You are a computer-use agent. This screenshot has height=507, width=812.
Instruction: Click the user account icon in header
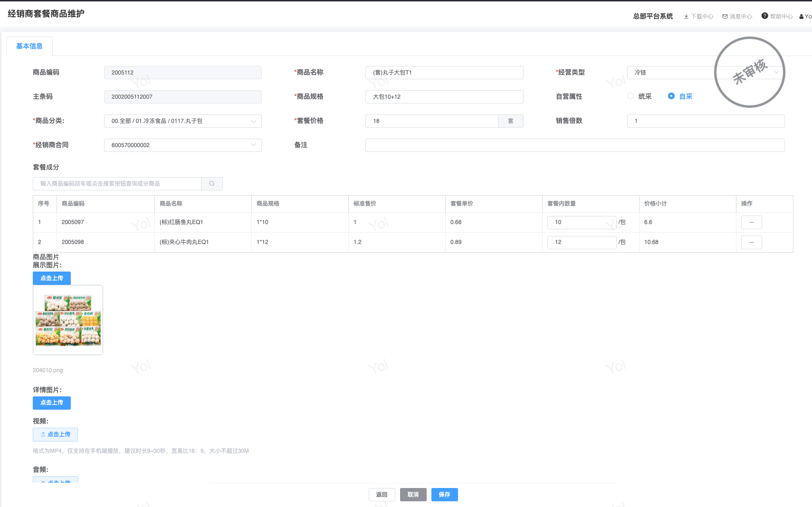[x=802, y=17]
